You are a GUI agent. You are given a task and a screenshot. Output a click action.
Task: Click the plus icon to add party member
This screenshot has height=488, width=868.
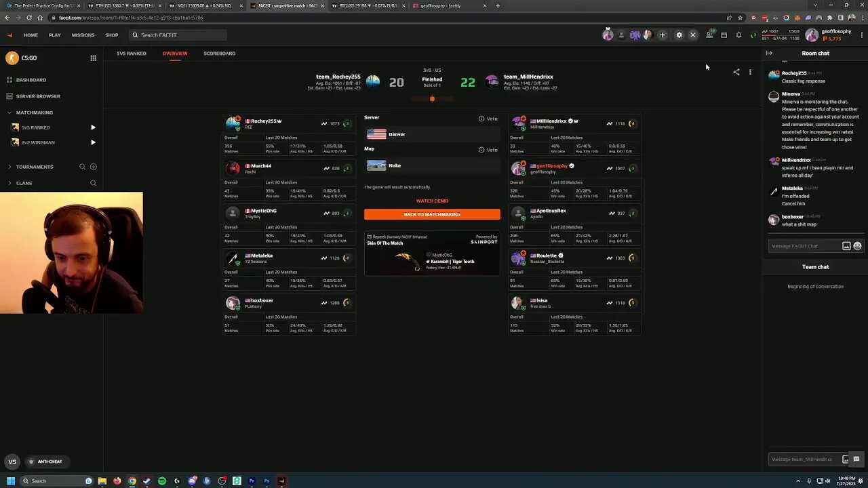coord(663,35)
